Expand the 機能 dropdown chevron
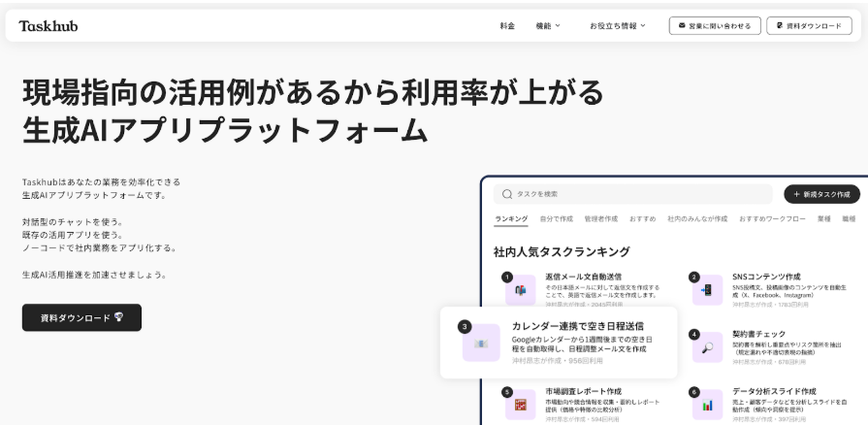868x425 pixels. (x=558, y=25)
